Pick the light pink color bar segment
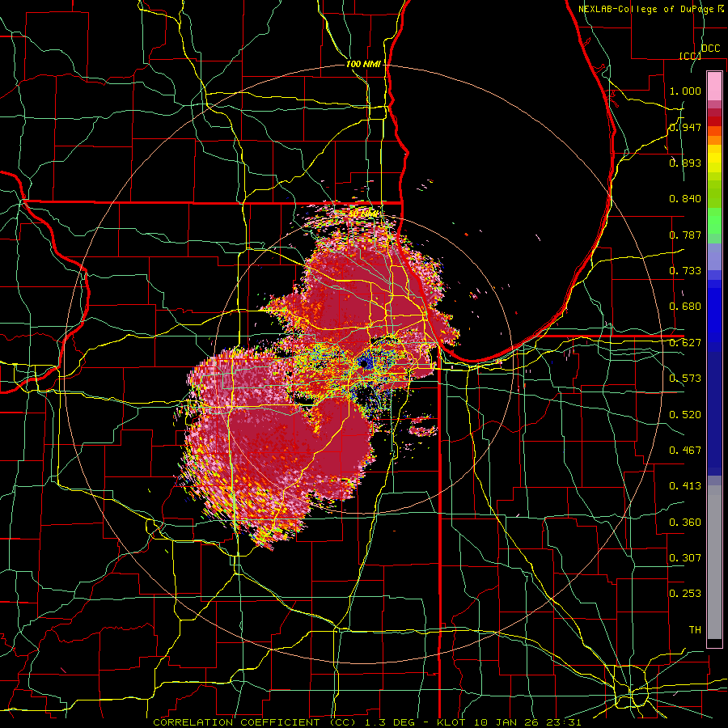The image size is (728, 728). (x=714, y=87)
